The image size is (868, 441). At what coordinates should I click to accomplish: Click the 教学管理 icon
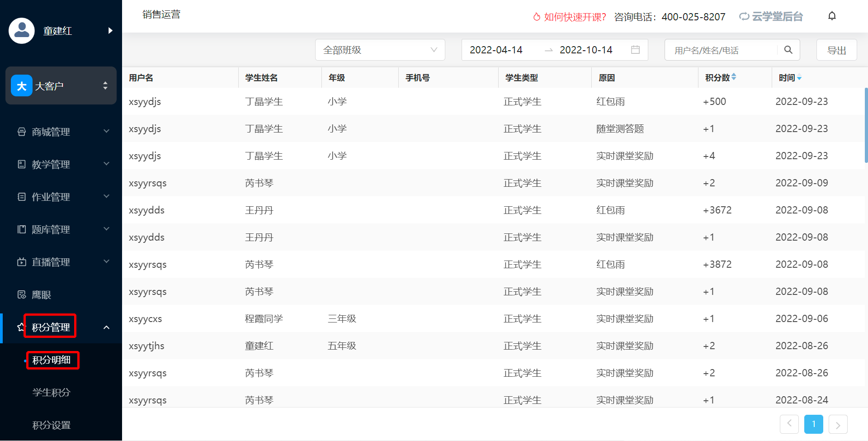[22, 164]
